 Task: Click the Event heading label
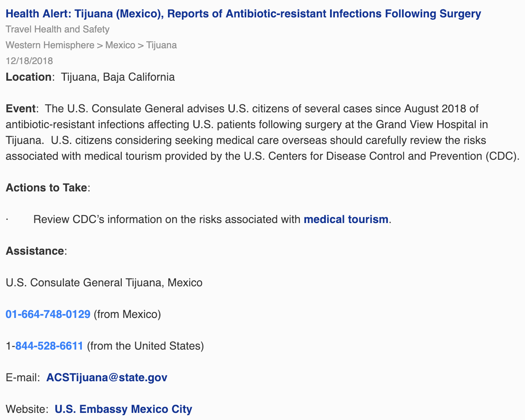[x=21, y=108]
